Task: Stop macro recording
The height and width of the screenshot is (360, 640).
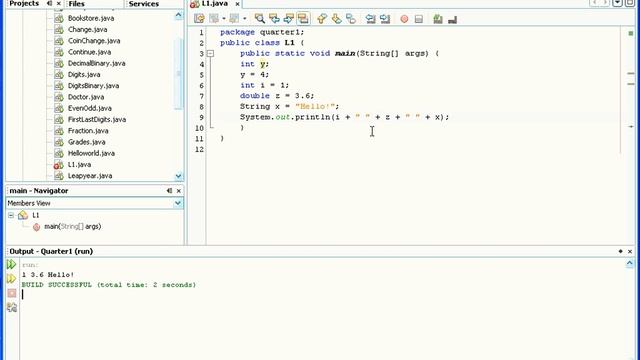Action: coord(418,19)
